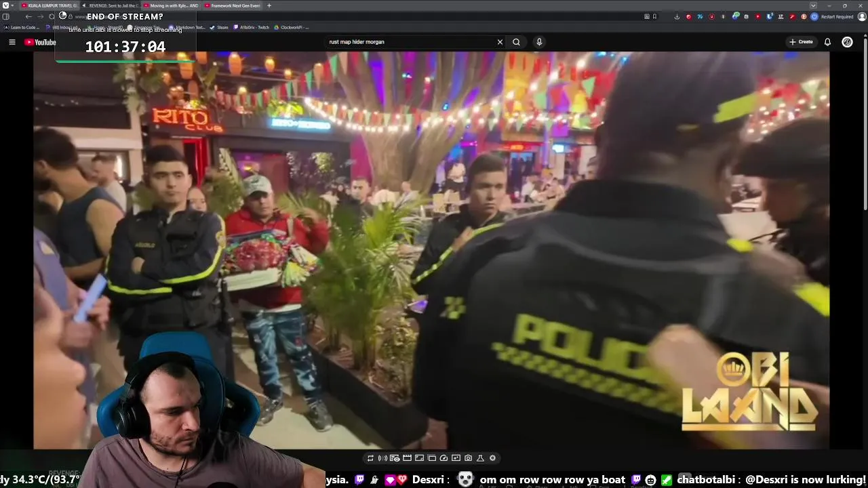Toggle the browser side panel

(5, 16)
